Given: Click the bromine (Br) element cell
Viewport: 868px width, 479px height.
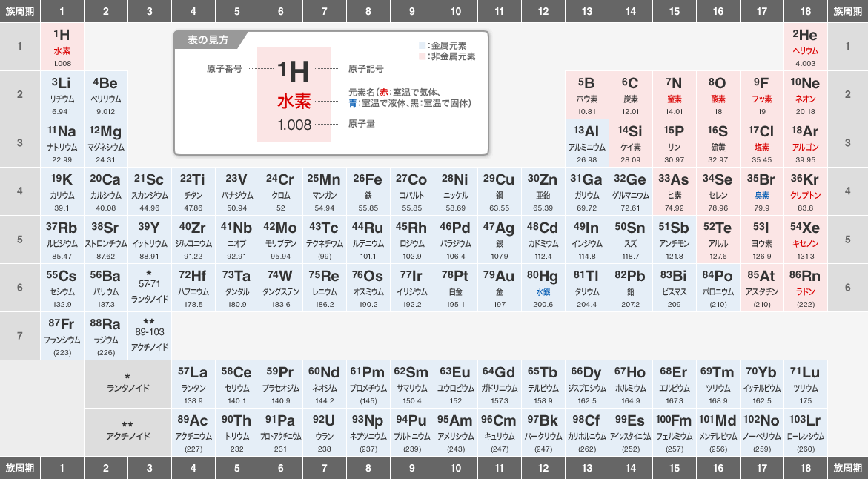Looking at the screenshot, I should click(761, 191).
